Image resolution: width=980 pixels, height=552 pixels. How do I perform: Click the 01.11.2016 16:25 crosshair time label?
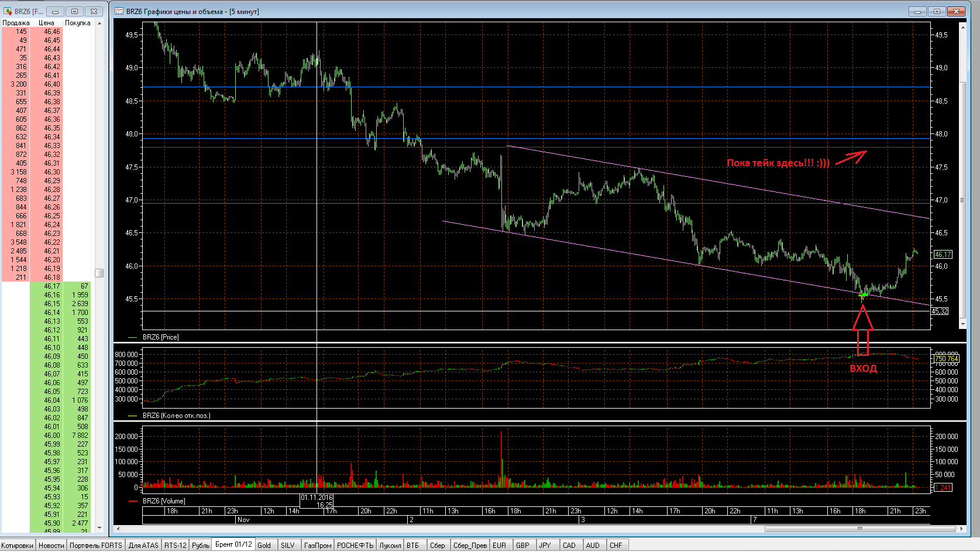(317, 501)
